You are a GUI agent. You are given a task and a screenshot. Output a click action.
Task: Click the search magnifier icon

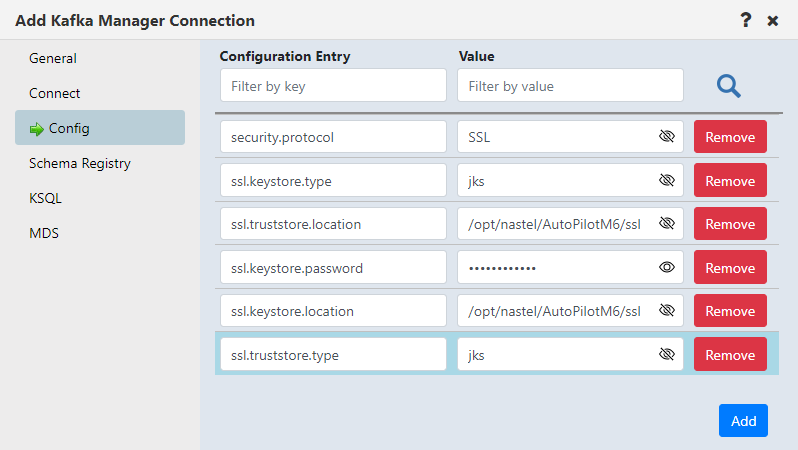(x=729, y=86)
